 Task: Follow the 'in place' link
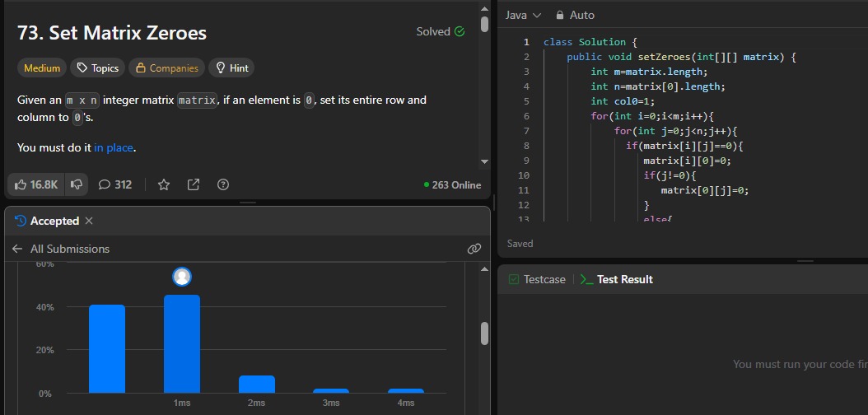[114, 147]
